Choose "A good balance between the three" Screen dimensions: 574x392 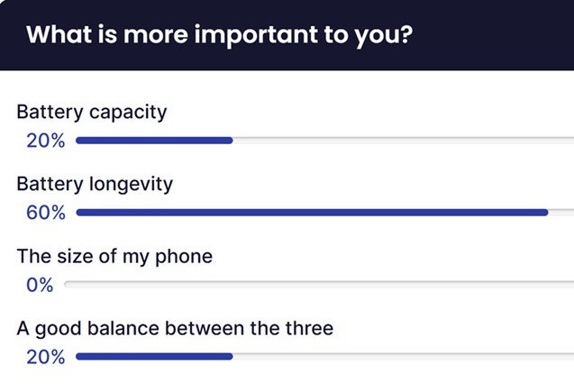point(175,329)
